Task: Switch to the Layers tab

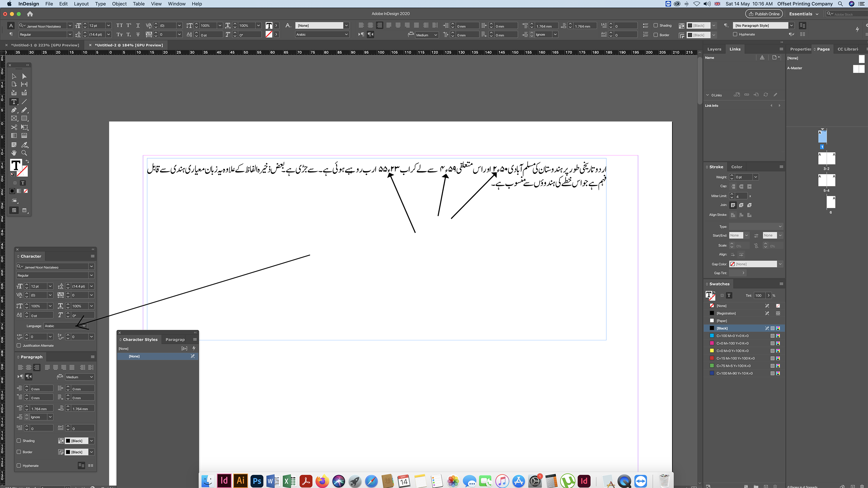Action: (714, 49)
